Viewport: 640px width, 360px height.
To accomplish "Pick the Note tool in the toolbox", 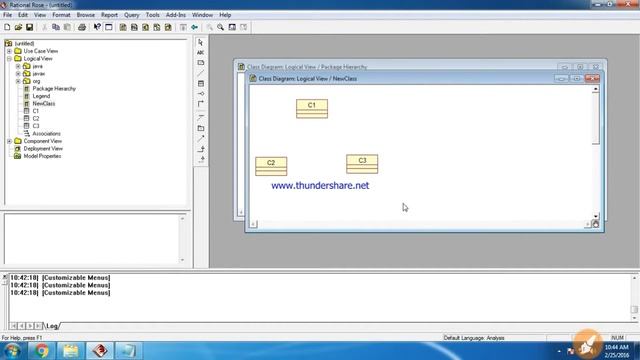I will pos(200,63).
